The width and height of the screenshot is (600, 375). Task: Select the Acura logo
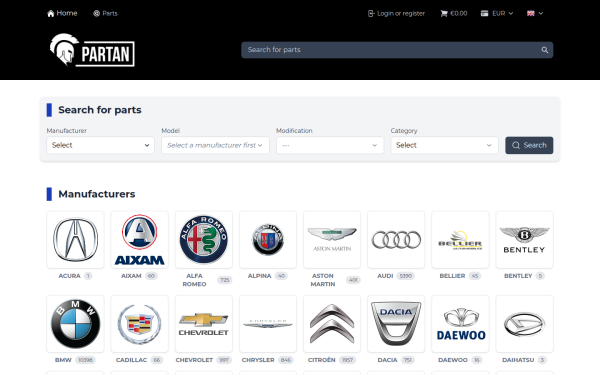75,240
